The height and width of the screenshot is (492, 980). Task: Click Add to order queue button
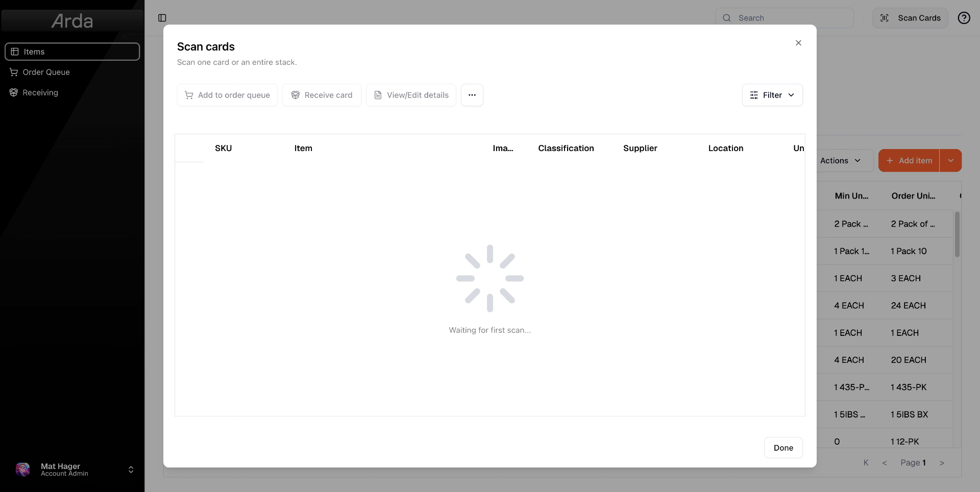[227, 95]
